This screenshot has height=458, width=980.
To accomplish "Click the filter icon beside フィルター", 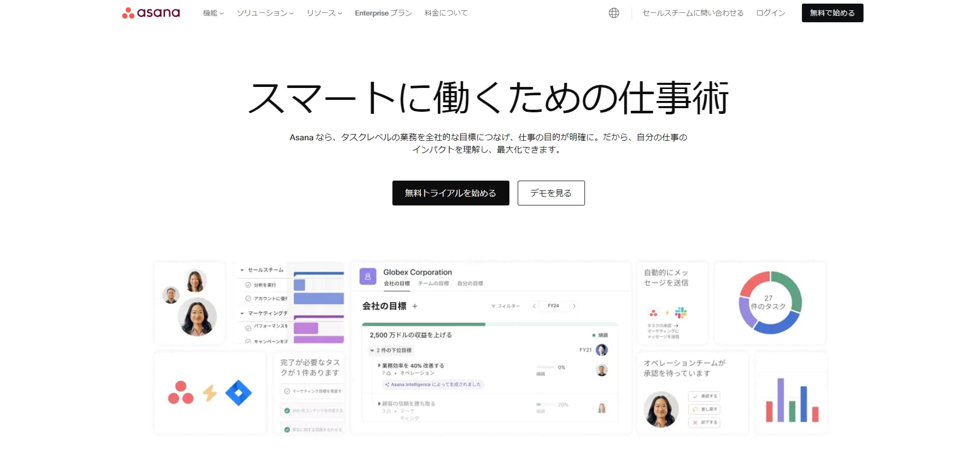I will pyautogui.click(x=493, y=306).
